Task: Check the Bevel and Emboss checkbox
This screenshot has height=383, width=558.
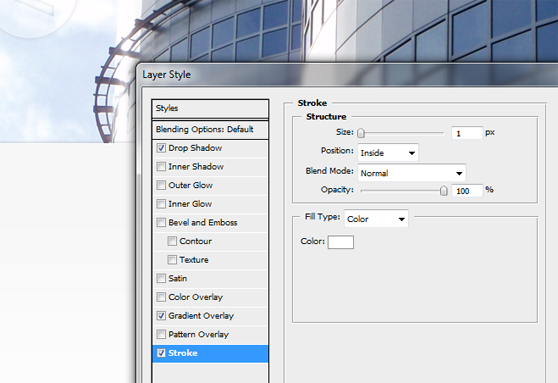Action: pyautogui.click(x=161, y=222)
